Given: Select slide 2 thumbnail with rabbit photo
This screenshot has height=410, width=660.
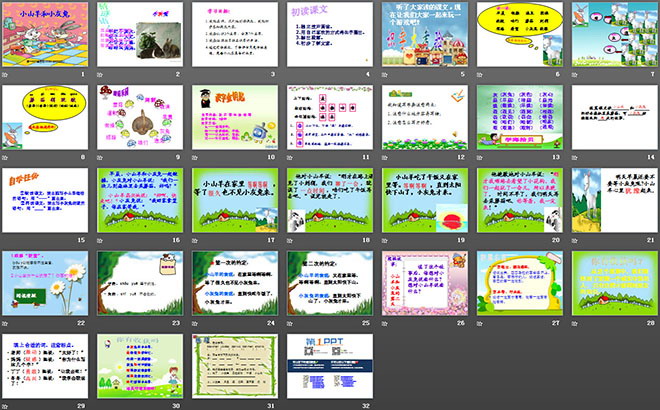Looking at the screenshot, I should (x=140, y=35).
